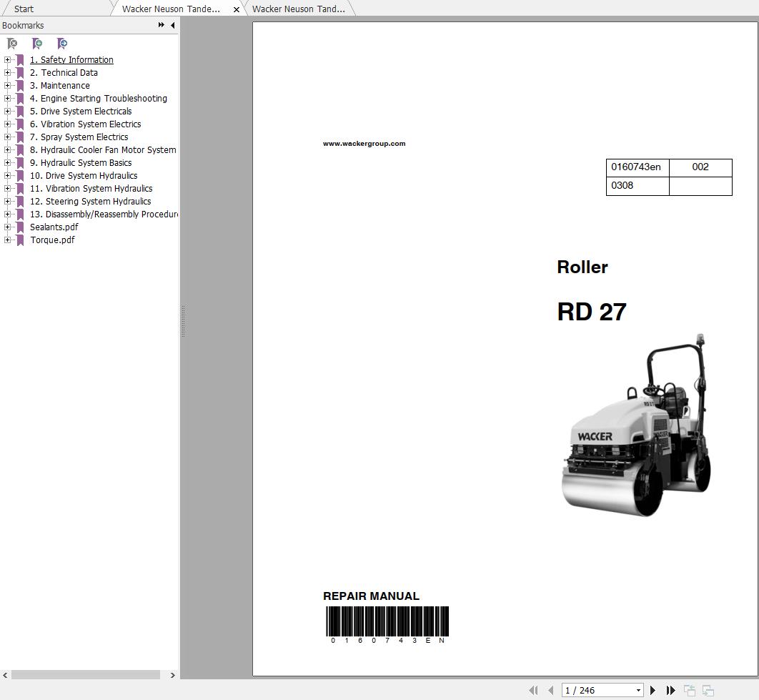
Task: Expand Hydraulic Cooler Fan Motor System node
Action: coord(7,149)
